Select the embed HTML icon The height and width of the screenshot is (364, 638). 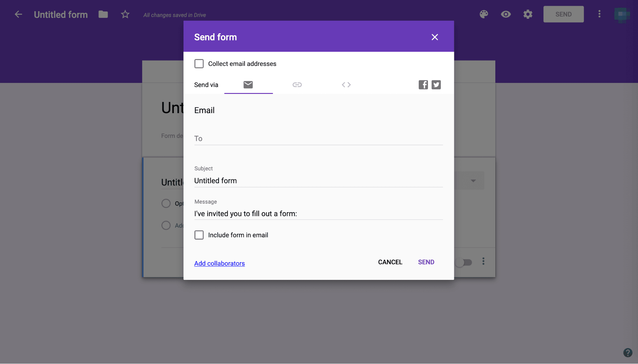pyautogui.click(x=346, y=84)
